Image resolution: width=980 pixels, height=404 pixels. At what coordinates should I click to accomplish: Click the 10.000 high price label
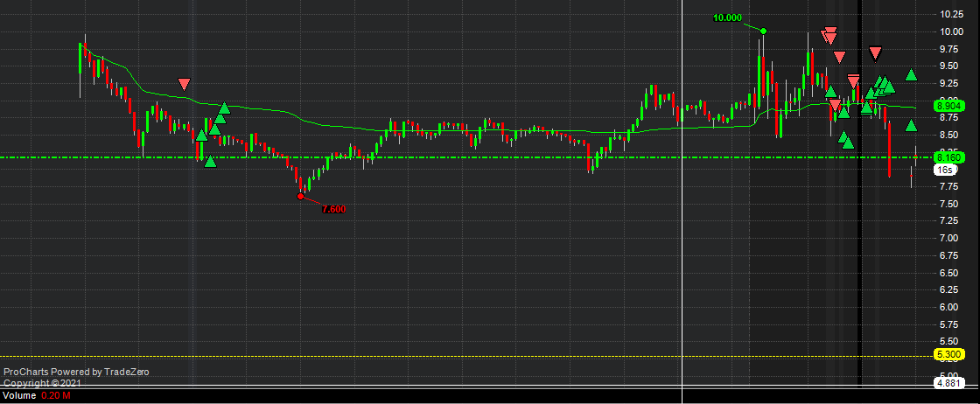[x=727, y=17]
